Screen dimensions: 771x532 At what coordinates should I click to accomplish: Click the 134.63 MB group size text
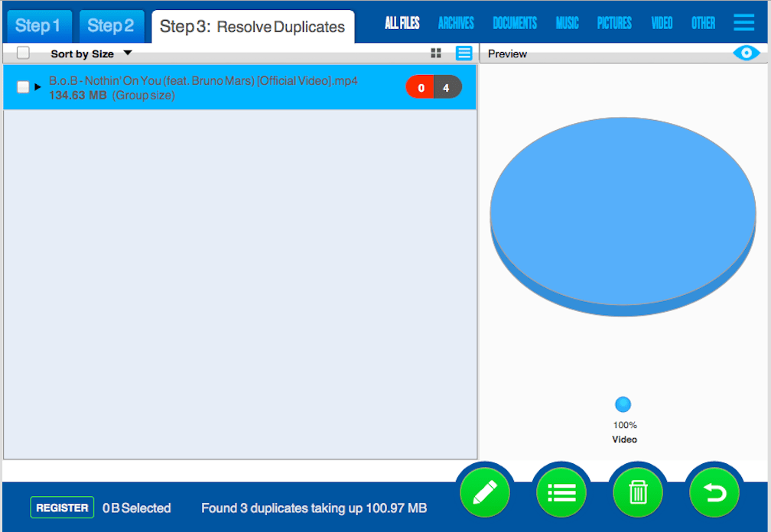(x=112, y=96)
